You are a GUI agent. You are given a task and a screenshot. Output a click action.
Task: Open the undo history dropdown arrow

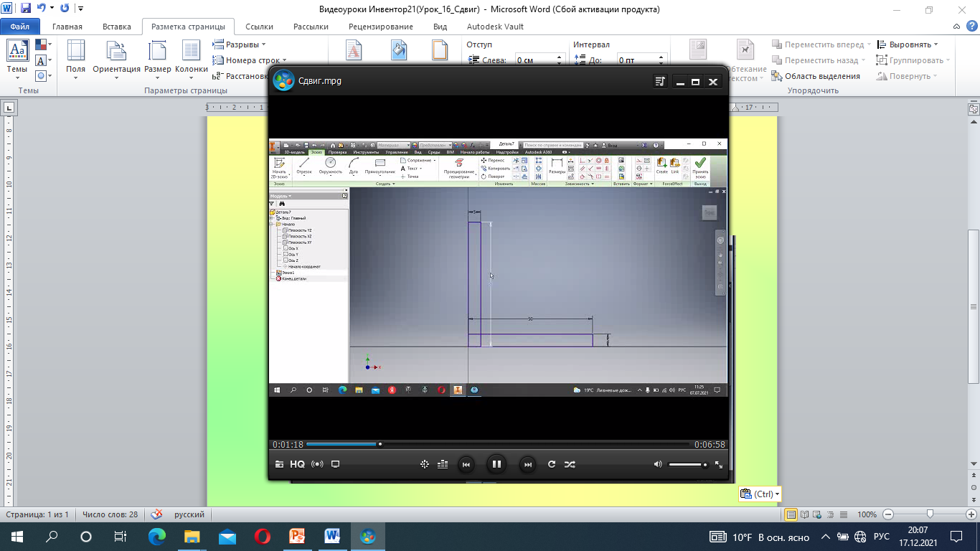(x=51, y=9)
